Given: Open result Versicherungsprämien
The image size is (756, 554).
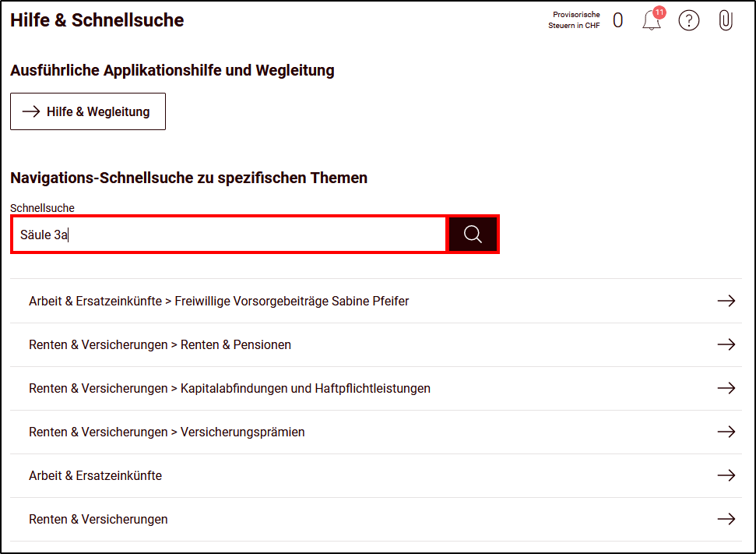Looking at the screenshot, I should pos(375,432).
